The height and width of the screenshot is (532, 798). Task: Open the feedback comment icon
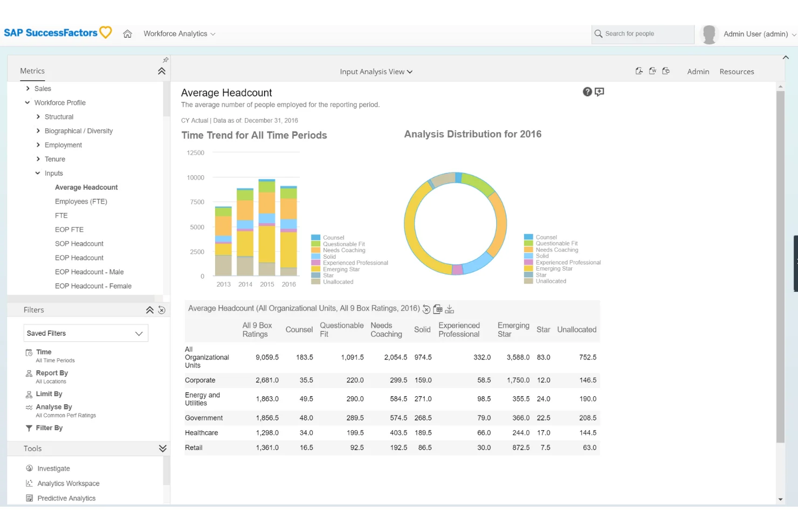[x=599, y=92]
